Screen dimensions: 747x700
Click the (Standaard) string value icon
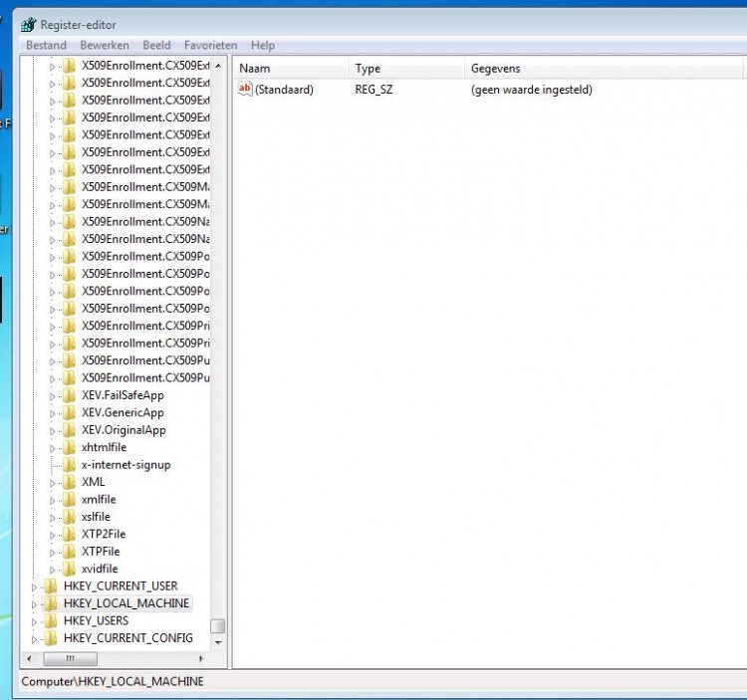pyautogui.click(x=245, y=90)
